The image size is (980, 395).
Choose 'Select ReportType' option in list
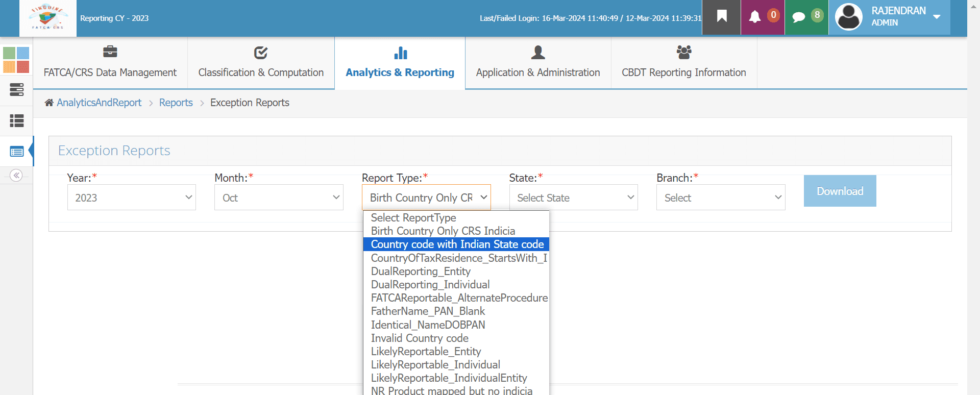pyautogui.click(x=456, y=218)
